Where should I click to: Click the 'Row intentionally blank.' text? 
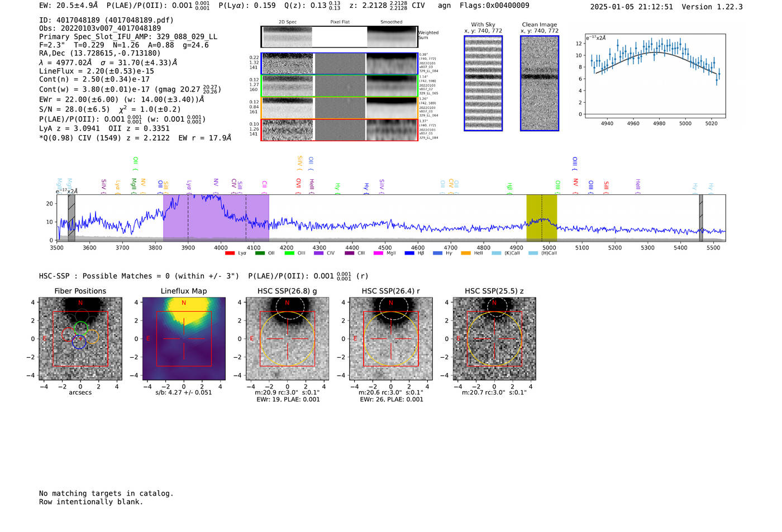(91, 502)
